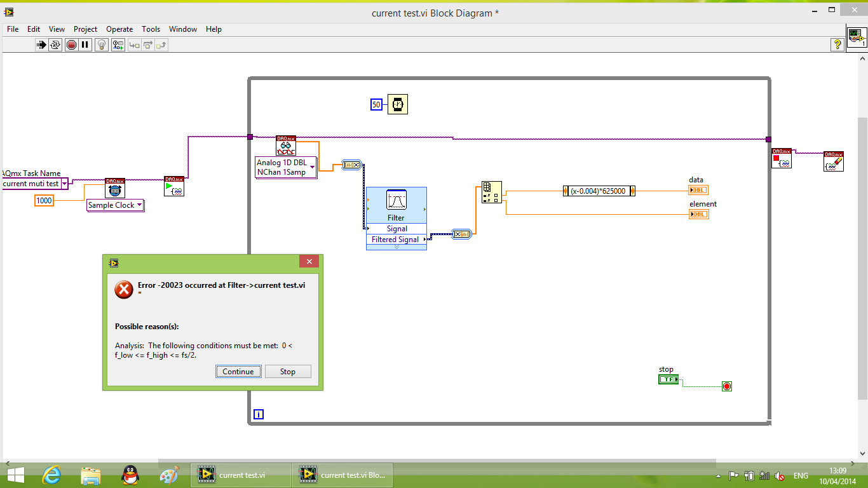
Task: Click the Run arrow toolbar button
Action: (41, 44)
